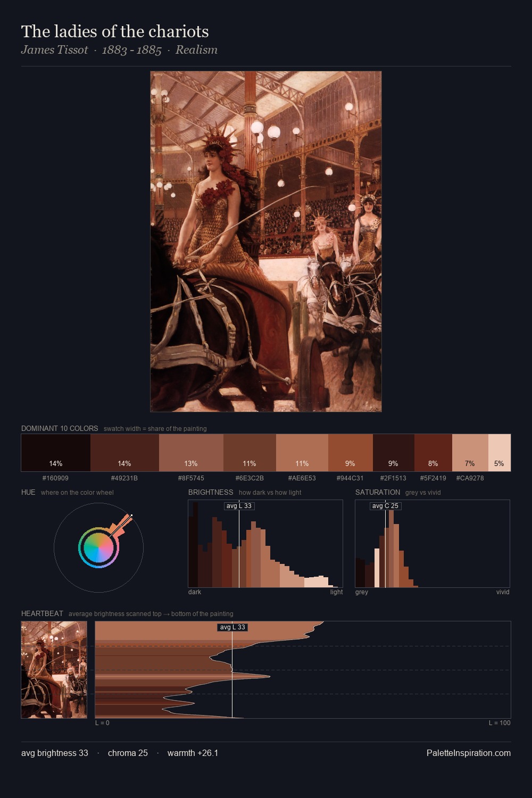The image size is (532, 798).
Task: Click the artist name "James Tissot"
Action: coord(54,50)
